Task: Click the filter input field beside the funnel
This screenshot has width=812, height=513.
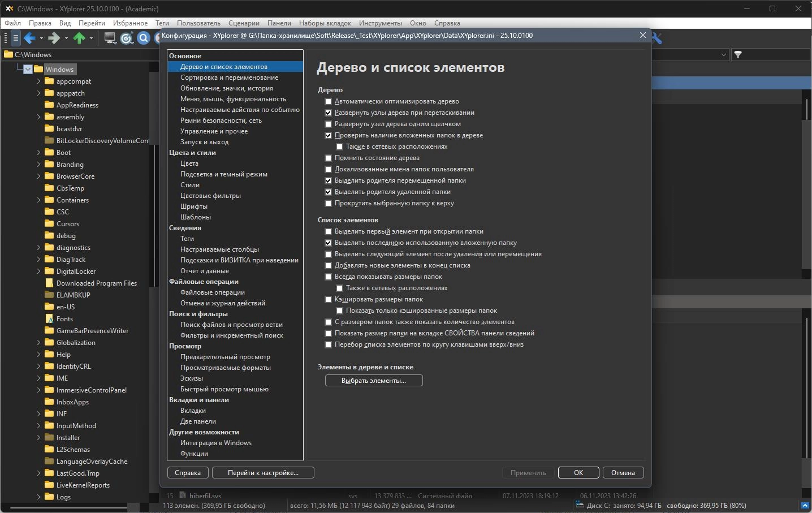Action: click(776, 55)
